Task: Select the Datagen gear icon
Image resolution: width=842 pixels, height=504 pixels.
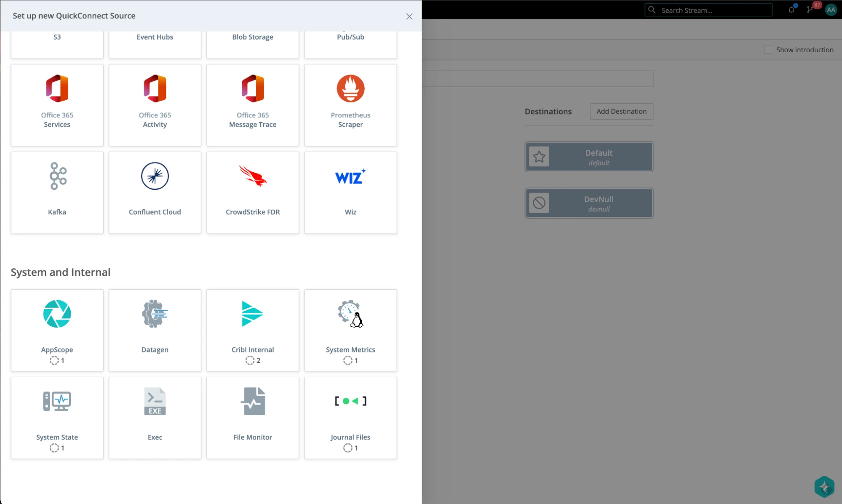Action: (x=155, y=314)
